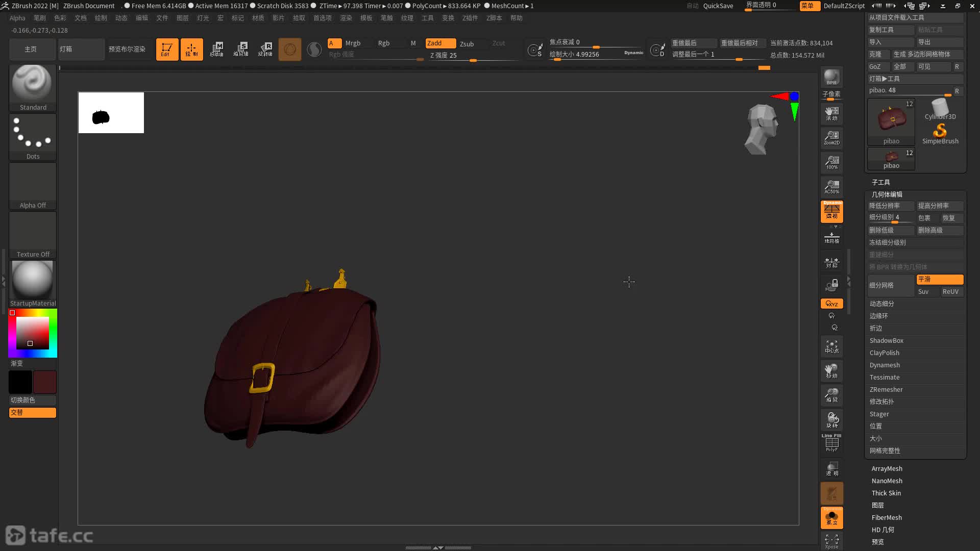
Task: Toggle the Zadd mode
Action: (440, 43)
